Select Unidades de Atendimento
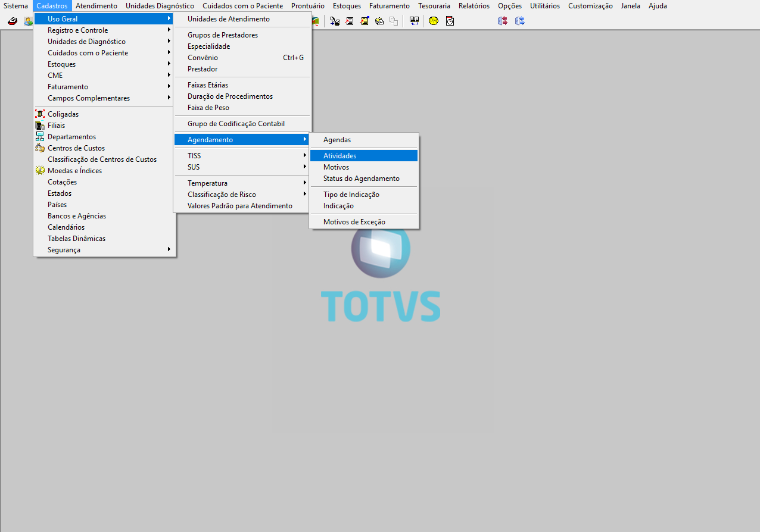The width and height of the screenshot is (760, 532). point(242,19)
